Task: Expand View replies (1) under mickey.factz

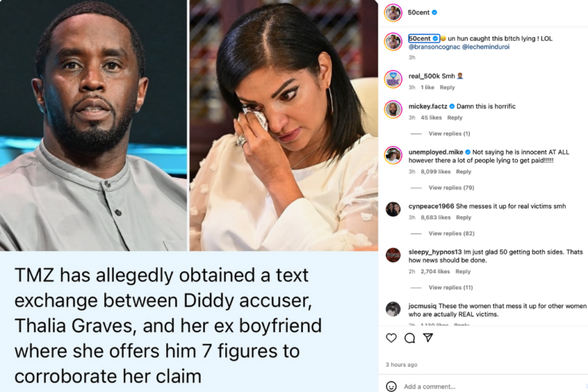Action: tap(449, 134)
